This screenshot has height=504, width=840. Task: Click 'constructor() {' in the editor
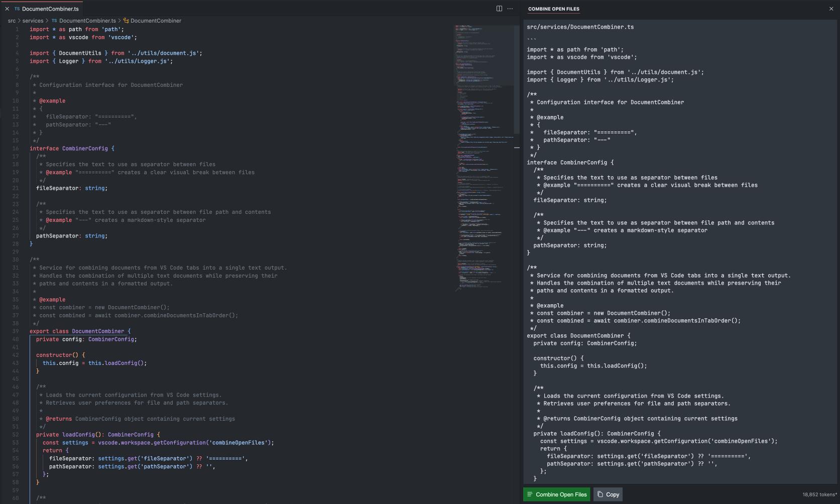pos(61,355)
